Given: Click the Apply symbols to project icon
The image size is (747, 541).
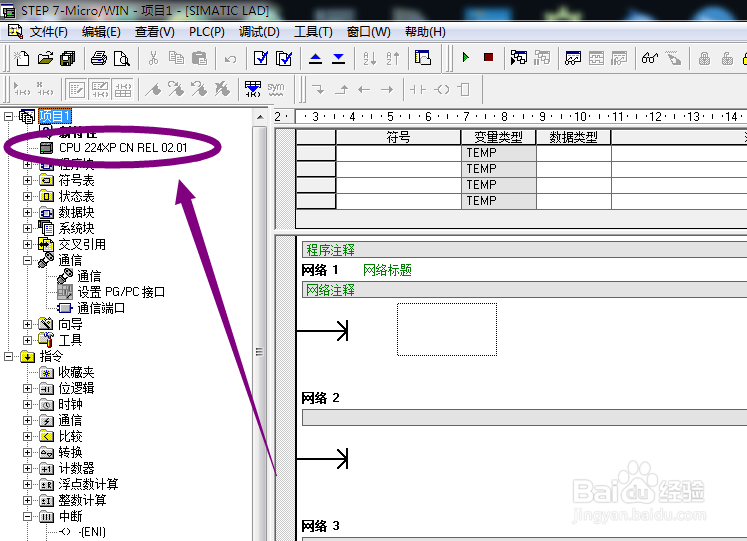Looking at the screenshot, I should pos(253,89).
